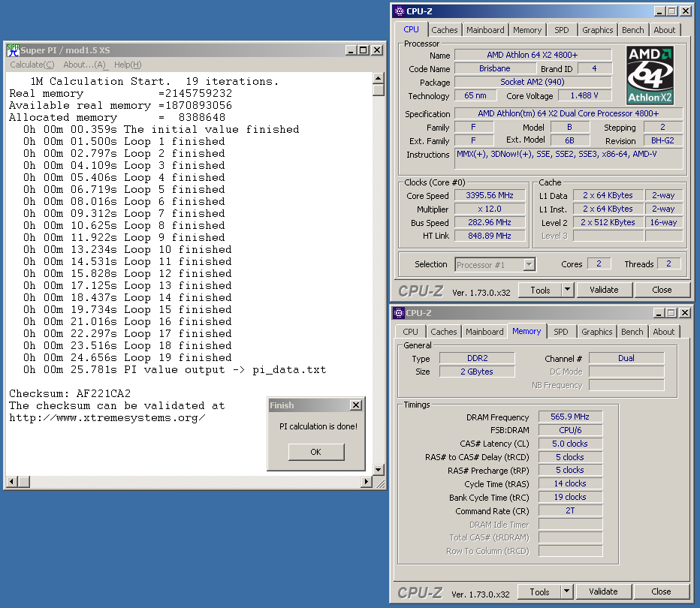Click the Super PI window title icon

click(x=13, y=50)
